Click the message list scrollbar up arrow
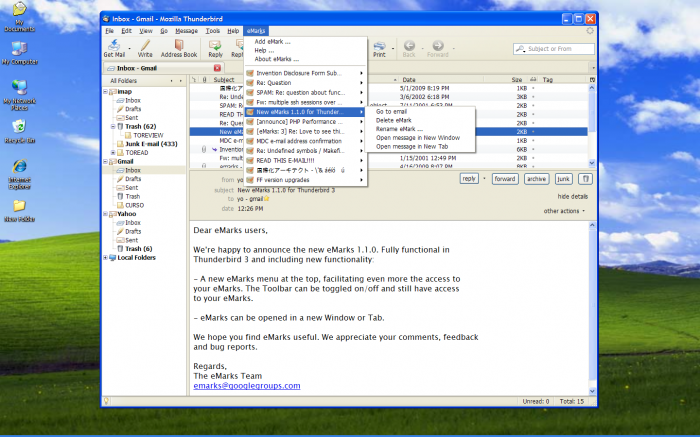Image resolution: width=700 pixels, height=437 pixels. tap(592, 88)
